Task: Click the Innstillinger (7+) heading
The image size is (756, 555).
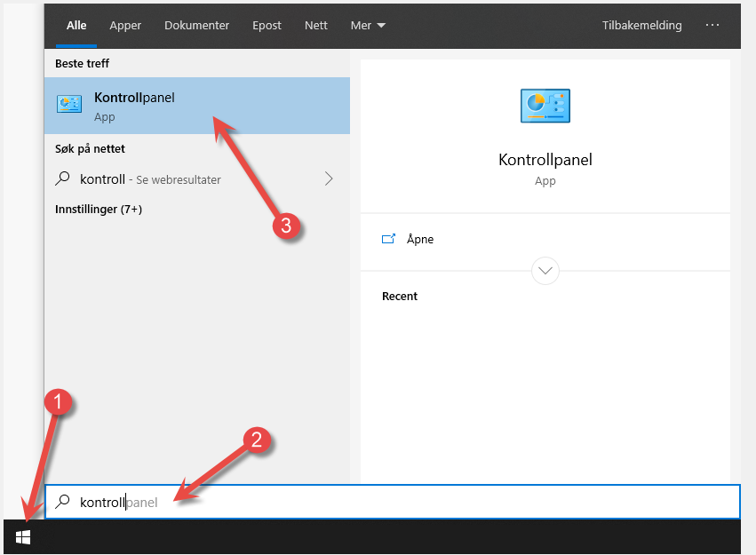Action: click(99, 209)
